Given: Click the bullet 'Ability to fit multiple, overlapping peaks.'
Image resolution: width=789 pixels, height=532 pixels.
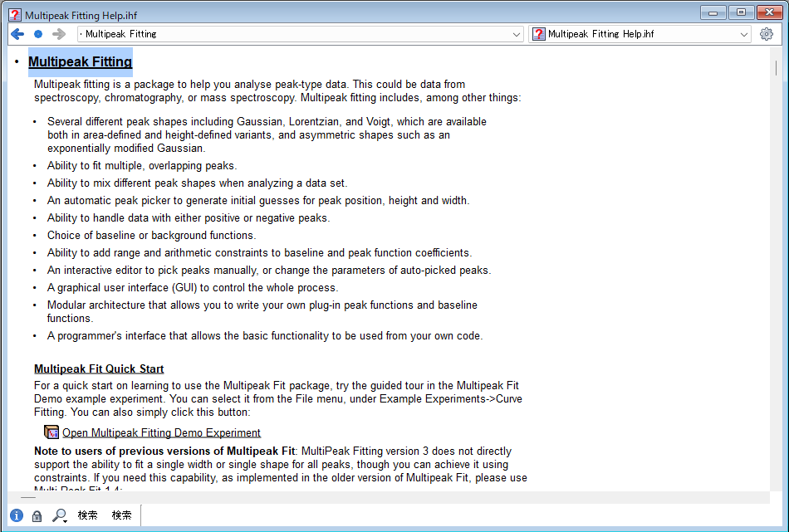Looking at the screenshot, I should tap(142, 166).
